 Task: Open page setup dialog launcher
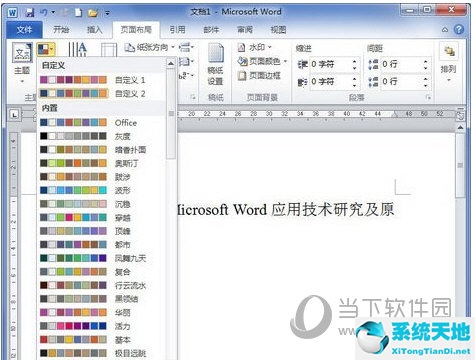click(193, 97)
